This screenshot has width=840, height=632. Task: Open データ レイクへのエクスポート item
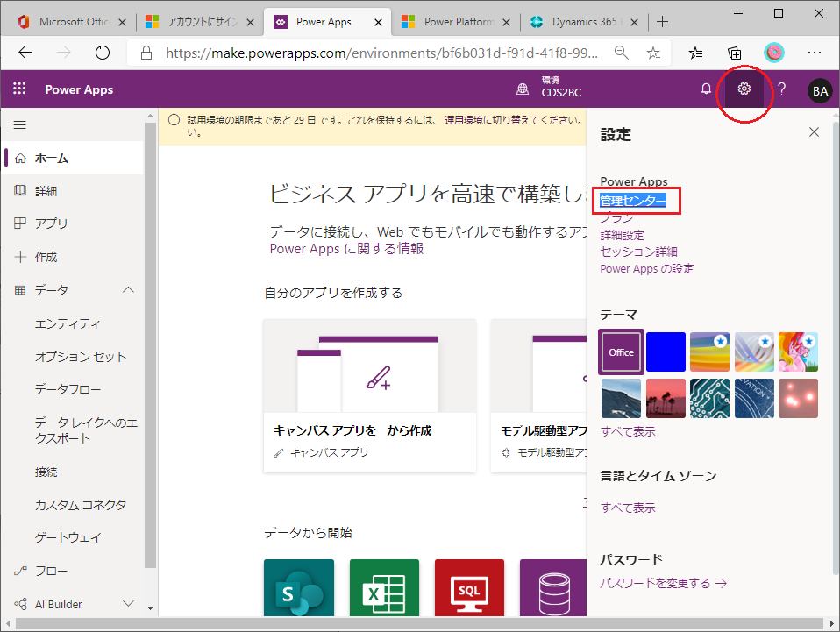click(86, 430)
